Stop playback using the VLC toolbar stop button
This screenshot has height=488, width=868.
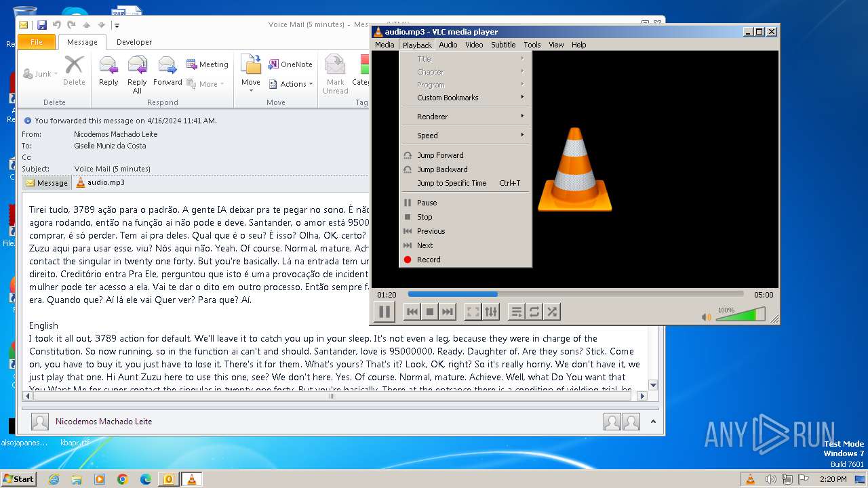pos(430,312)
